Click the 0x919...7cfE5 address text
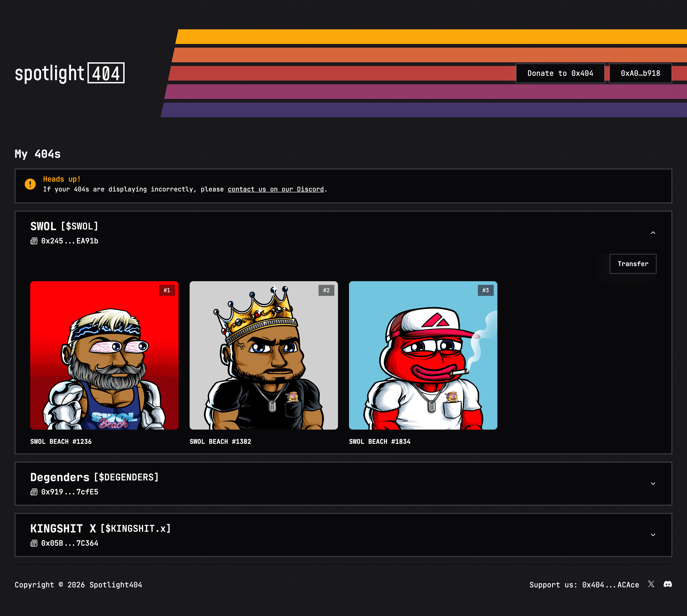Image resolution: width=687 pixels, height=616 pixels. coord(70,492)
